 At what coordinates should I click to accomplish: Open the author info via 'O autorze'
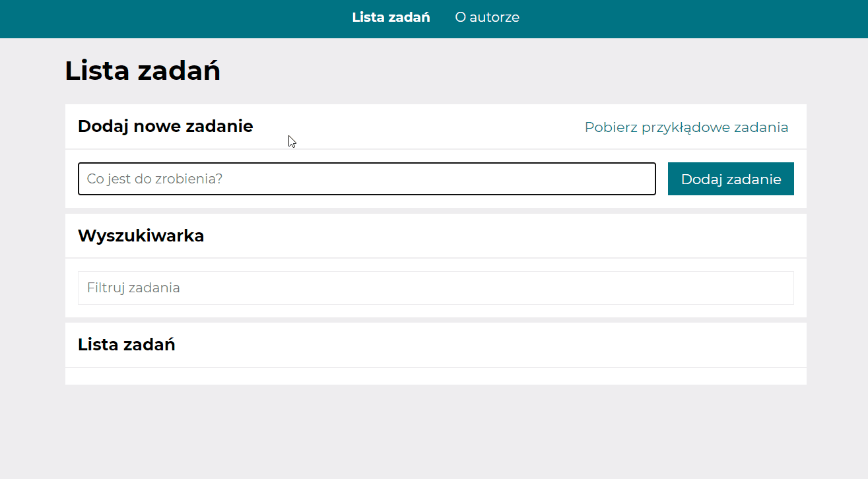[487, 17]
